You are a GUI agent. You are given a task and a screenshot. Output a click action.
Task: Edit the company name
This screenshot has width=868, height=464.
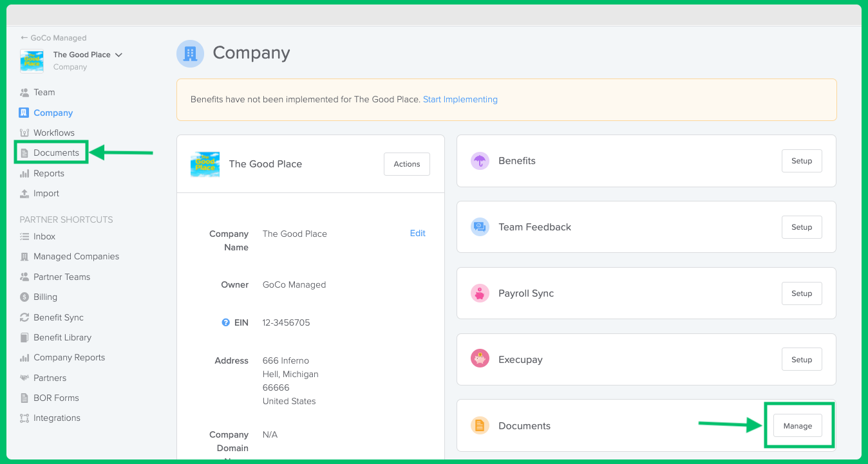tap(417, 233)
